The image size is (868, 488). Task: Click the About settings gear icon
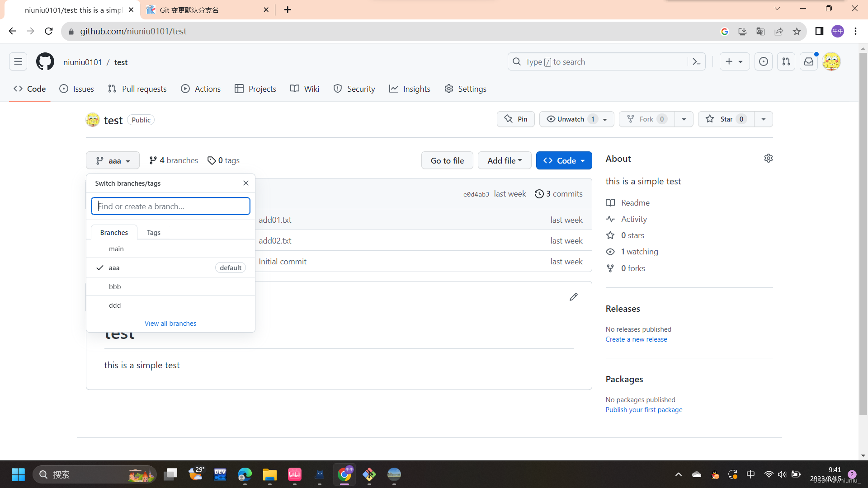tap(769, 158)
